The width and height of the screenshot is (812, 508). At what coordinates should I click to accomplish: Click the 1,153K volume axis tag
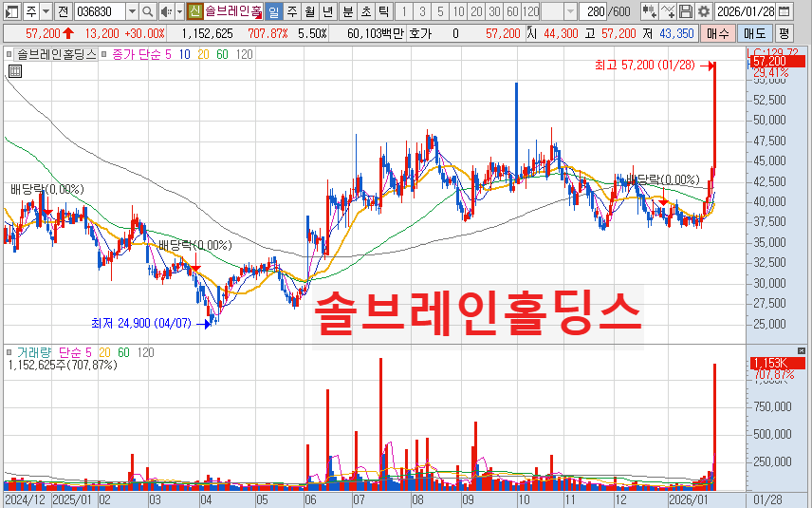pyautogui.click(x=778, y=364)
